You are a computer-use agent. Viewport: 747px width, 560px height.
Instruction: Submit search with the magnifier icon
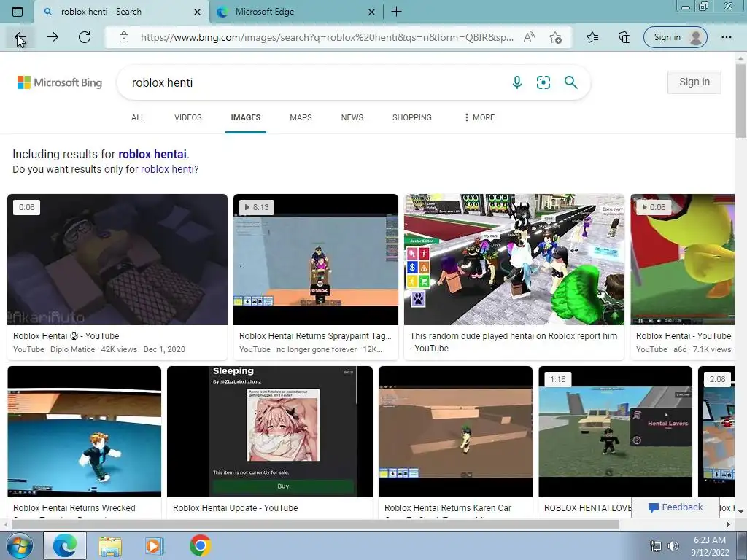570,82
